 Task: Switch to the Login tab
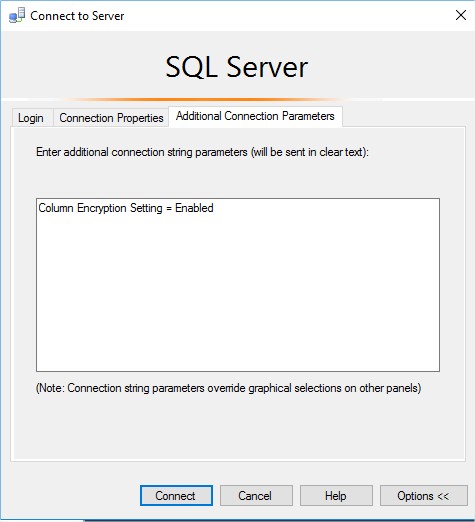pos(31,118)
